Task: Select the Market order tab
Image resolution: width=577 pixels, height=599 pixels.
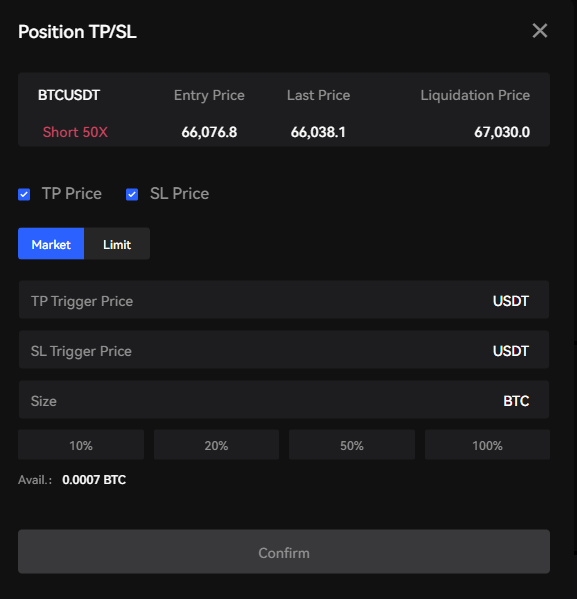Action: point(51,244)
